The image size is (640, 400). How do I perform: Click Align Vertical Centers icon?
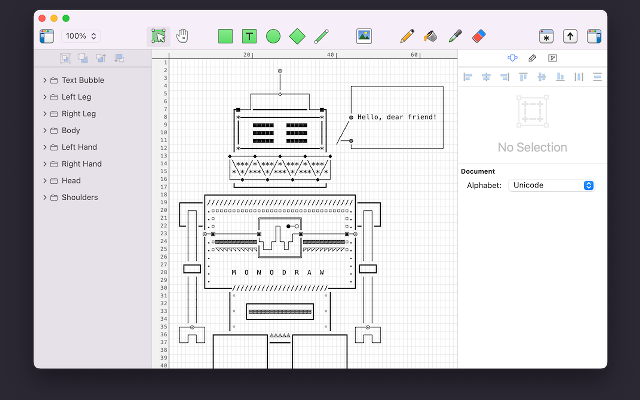point(542,77)
